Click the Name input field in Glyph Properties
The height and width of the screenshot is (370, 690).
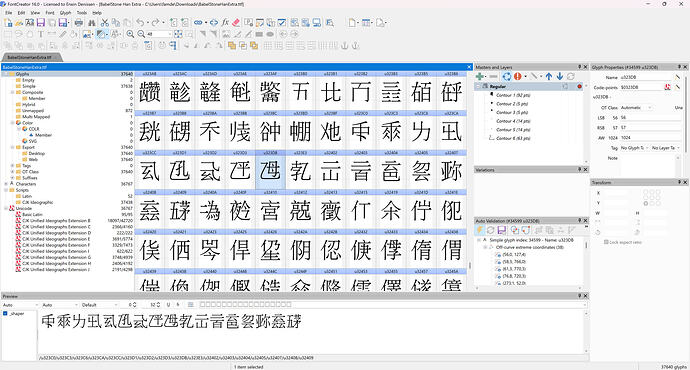pos(646,77)
